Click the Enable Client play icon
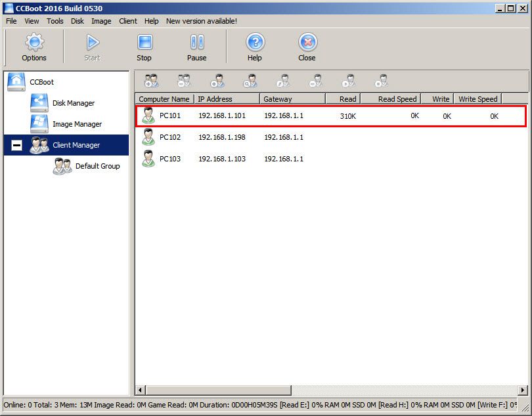Viewport: 532px width, 416px height. 349,81
